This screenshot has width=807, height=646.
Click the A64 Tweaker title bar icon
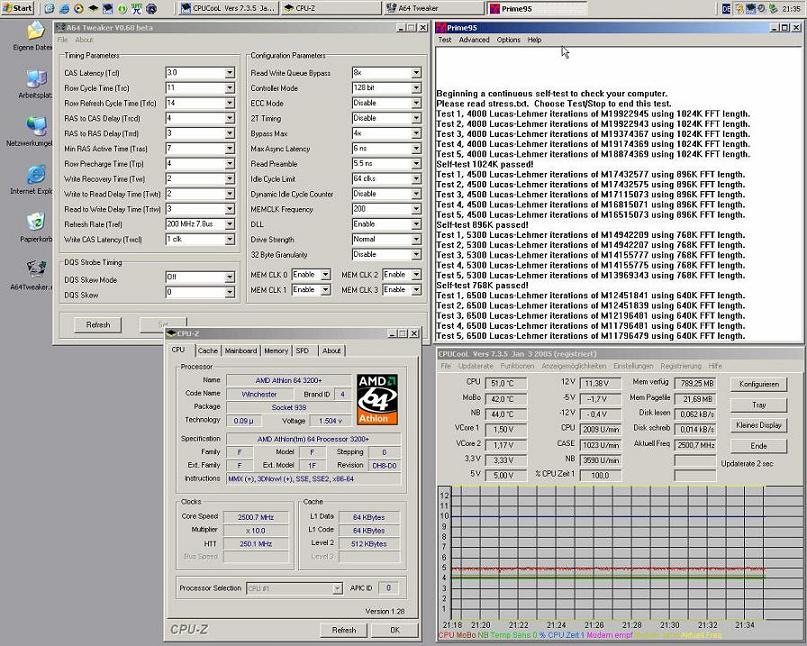[60, 27]
